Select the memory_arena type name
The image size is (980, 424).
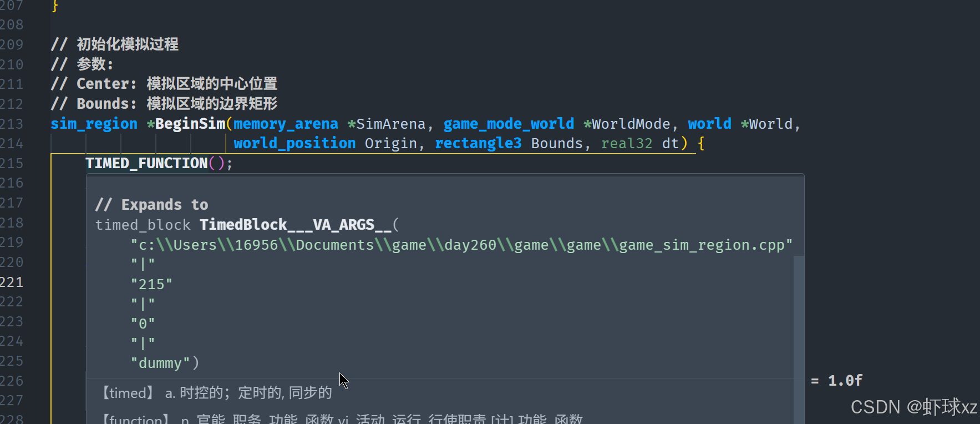tap(286, 124)
